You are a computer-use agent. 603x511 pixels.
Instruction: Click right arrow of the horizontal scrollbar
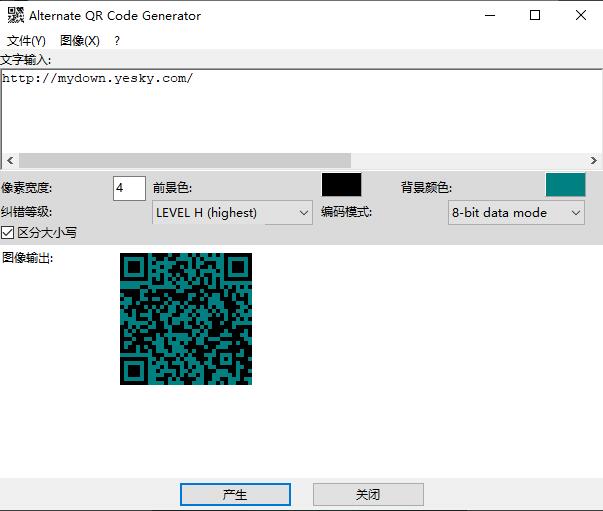point(593,160)
